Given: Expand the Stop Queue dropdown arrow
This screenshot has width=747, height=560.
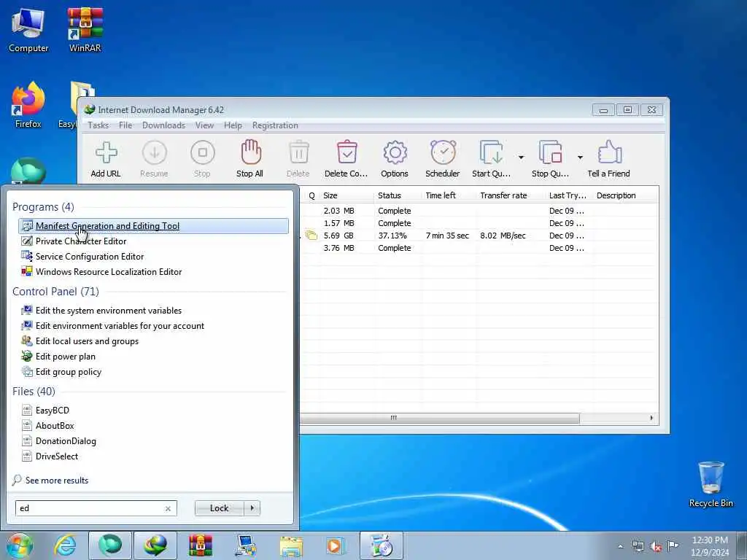Looking at the screenshot, I should (580, 157).
